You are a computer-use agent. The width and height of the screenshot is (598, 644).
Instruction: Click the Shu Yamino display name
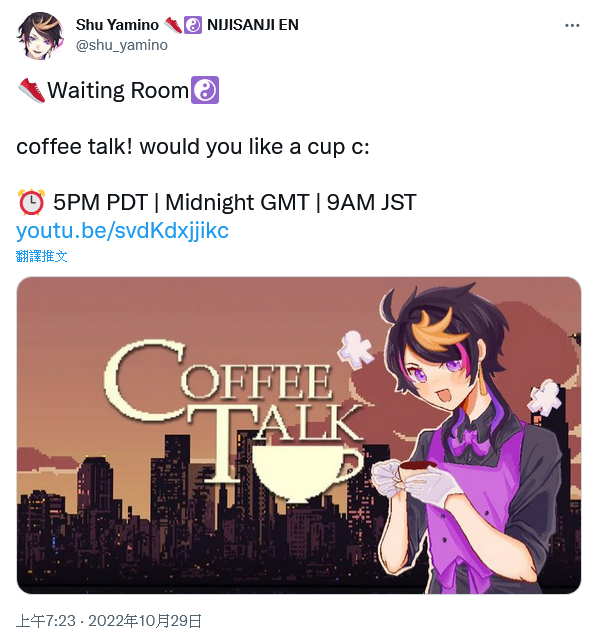coord(117,25)
